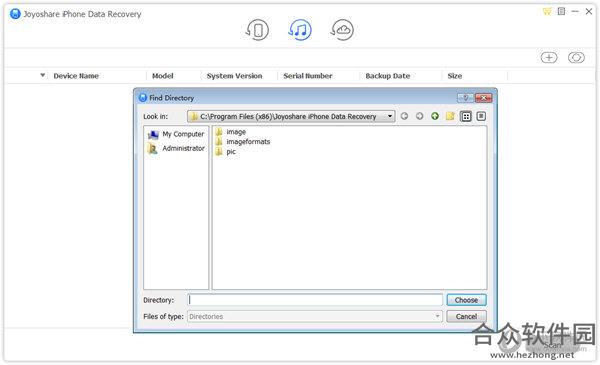
Task: Open the register/menu icon in title bar
Action: [561, 11]
